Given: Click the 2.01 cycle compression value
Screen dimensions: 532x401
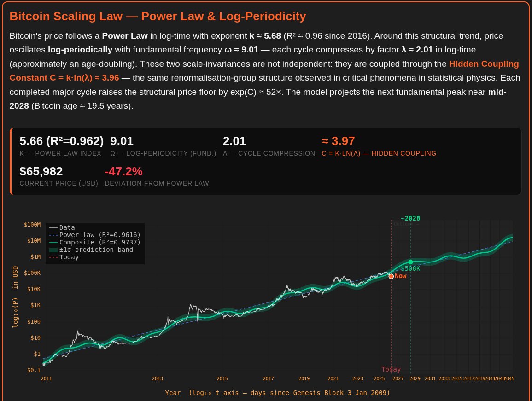Looking at the screenshot, I should coord(234,141).
